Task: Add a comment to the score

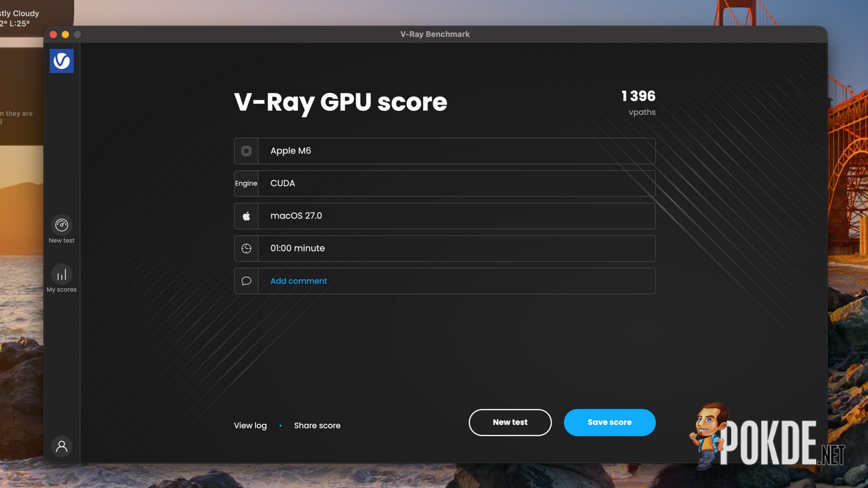Action: 298,281
